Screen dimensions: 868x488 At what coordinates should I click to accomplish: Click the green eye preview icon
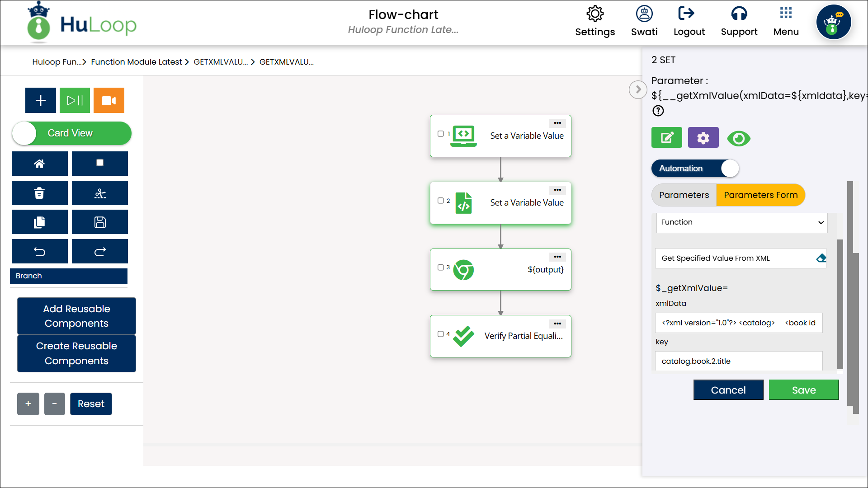tap(739, 138)
